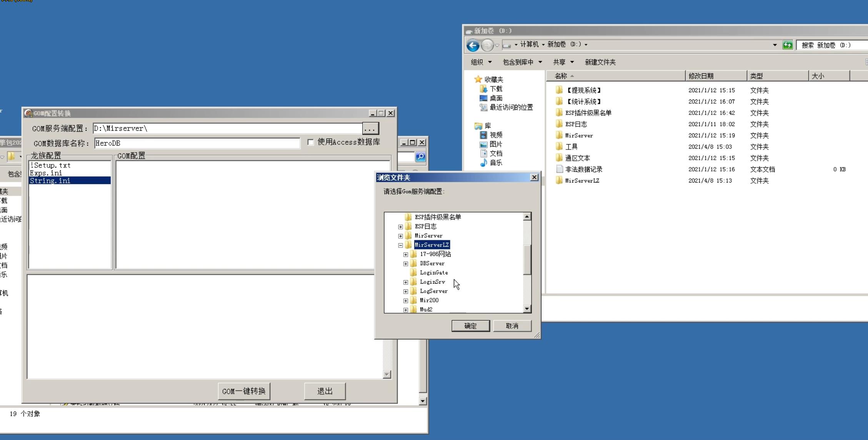The image size is (868, 440).
Task: Select the Mud2 folder in the browse tree
Action: tap(426, 309)
